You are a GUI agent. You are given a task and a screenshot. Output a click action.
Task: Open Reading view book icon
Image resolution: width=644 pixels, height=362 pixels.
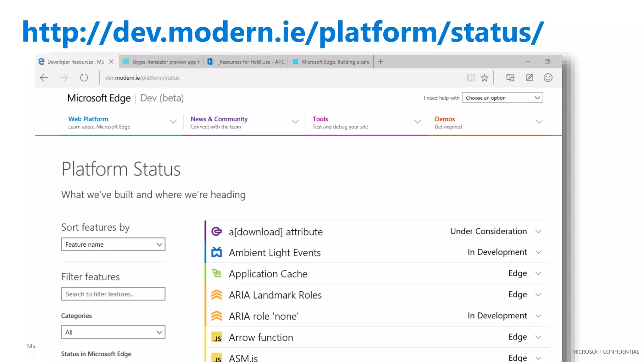(471, 78)
